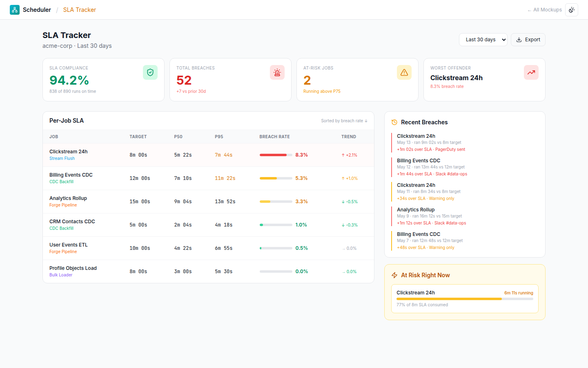This screenshot has width=588, height=368.
Task: Open the at-risk Clickstream 24h card
Action: (x=465, y=299)
